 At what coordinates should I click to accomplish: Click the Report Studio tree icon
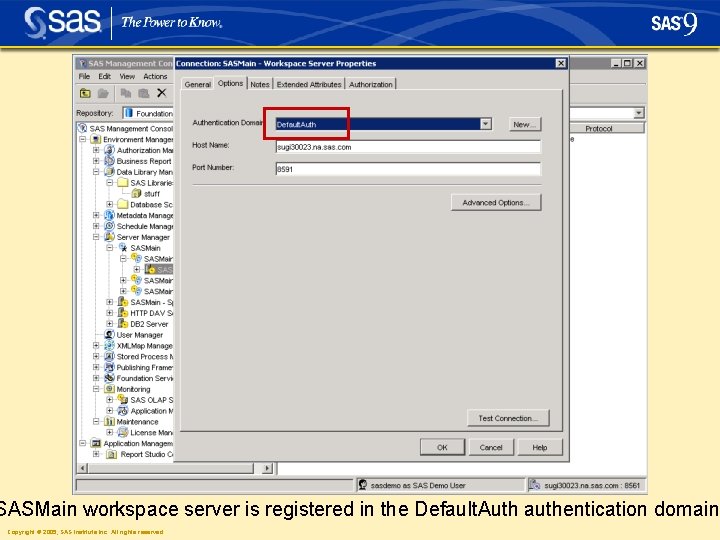[112, 454]
